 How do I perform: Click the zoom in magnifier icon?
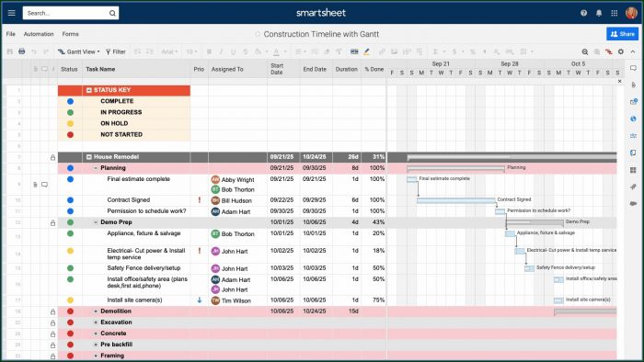[x=597, y=51]
